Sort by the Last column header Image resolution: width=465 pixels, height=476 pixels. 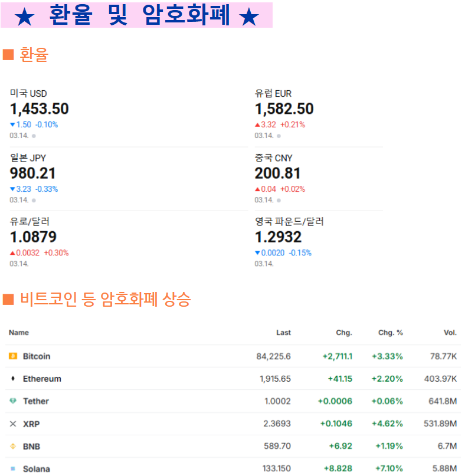283,333
